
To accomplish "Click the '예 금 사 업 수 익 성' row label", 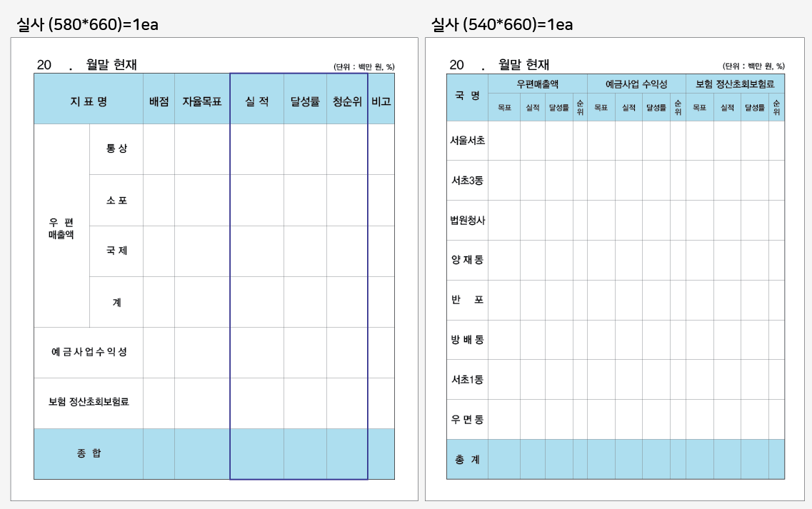I will click(x=89, y=352).
